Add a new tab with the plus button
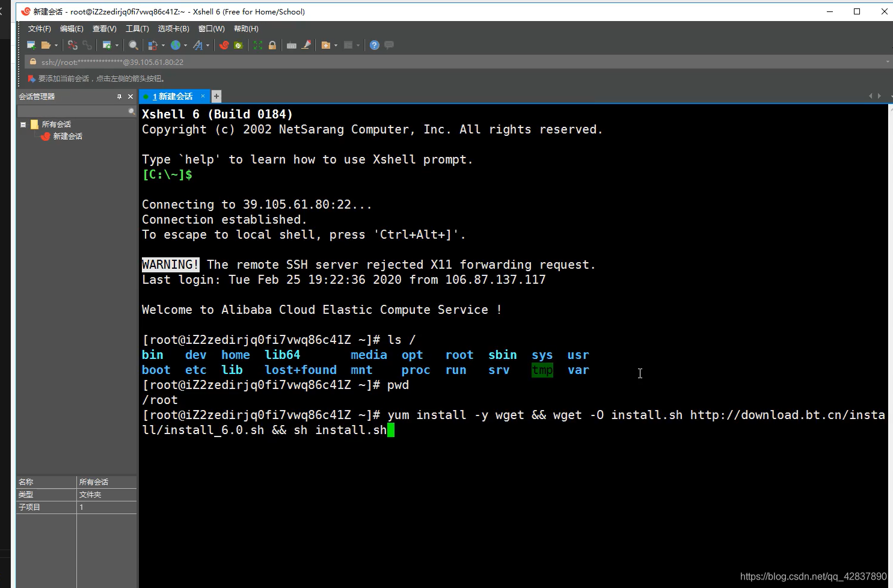 [216, 96]
